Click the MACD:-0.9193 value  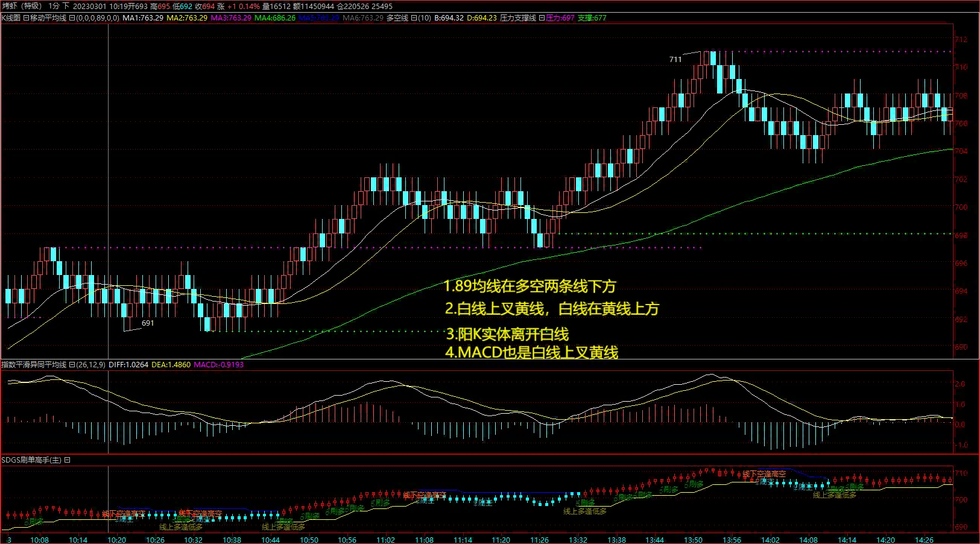point(219,365)
